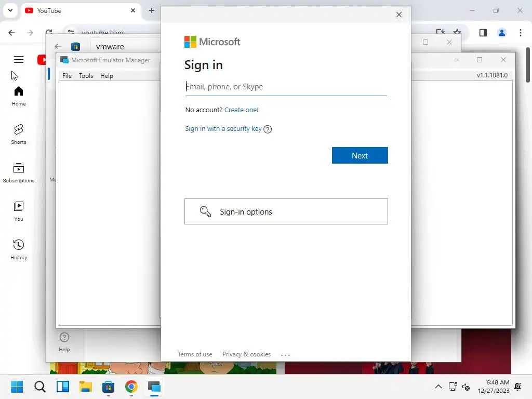Open Windows Start menu
532x399 pixels.
point(17,387)
